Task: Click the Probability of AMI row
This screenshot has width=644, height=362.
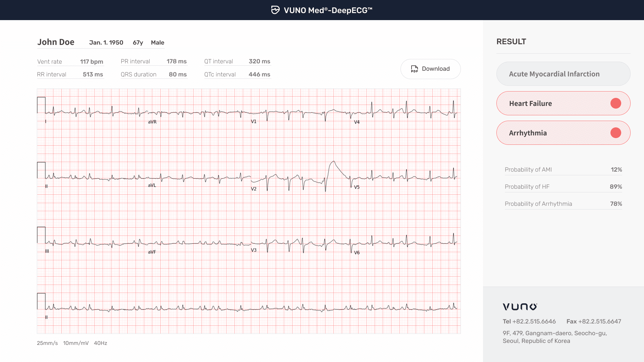Action: [563, 170]
